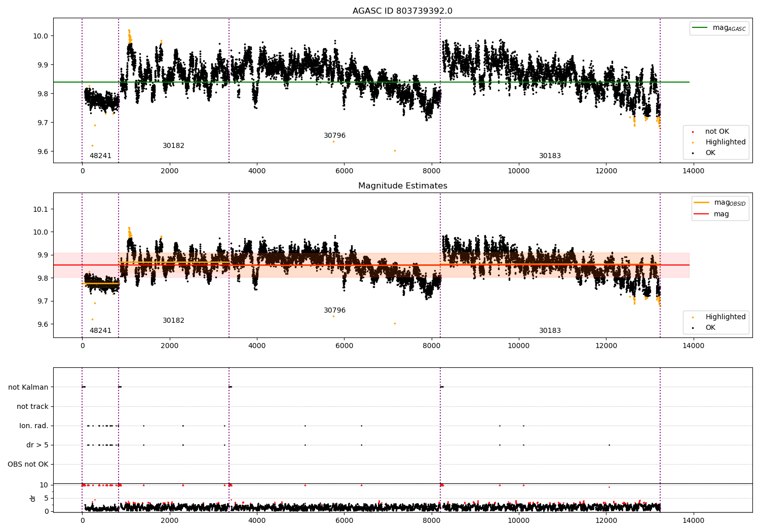The image size is (760, 532).
Task: Click the 'not track' axis label
Action: 32,407
